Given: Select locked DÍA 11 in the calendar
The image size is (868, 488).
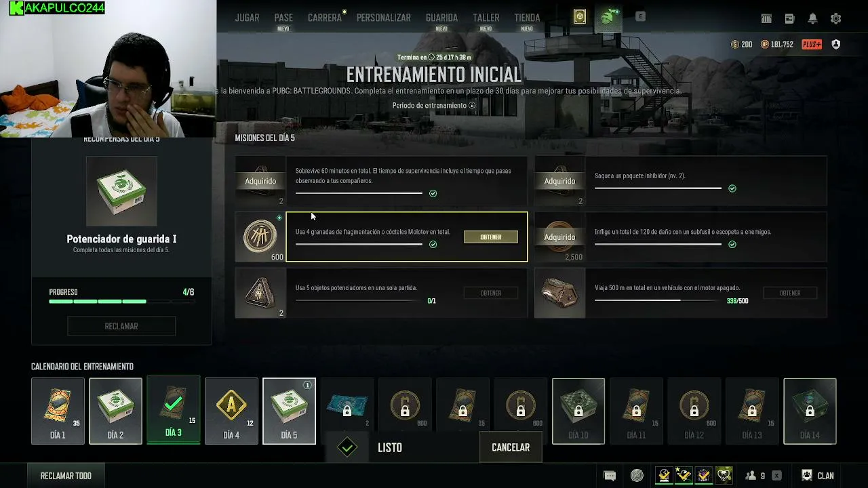Looking at the screenshot, I should click(636, 411).
